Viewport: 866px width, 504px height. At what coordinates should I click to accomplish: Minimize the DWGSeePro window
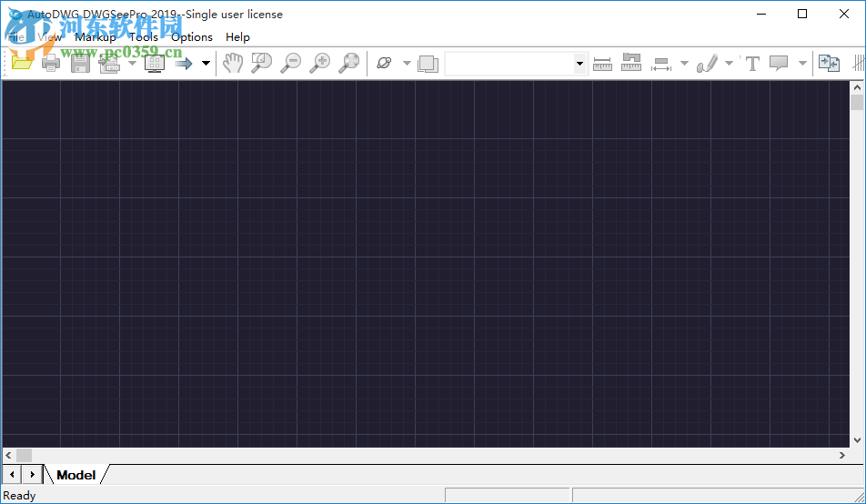click(761, 14)
